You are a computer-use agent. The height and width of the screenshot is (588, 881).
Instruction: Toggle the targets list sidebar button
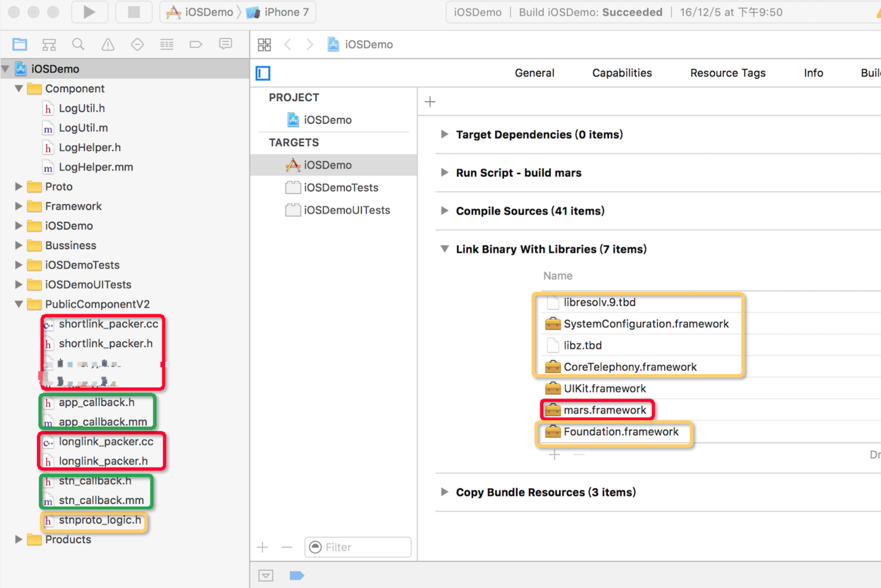[263, 73]
